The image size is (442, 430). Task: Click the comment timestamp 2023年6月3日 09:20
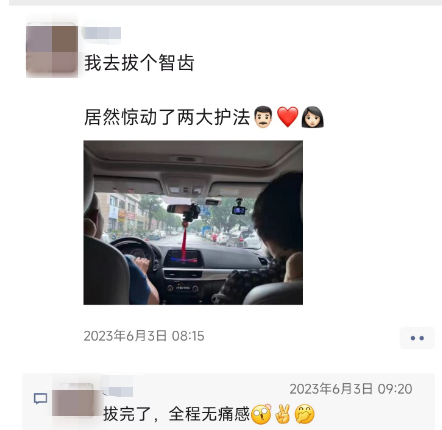click(351, 389)
